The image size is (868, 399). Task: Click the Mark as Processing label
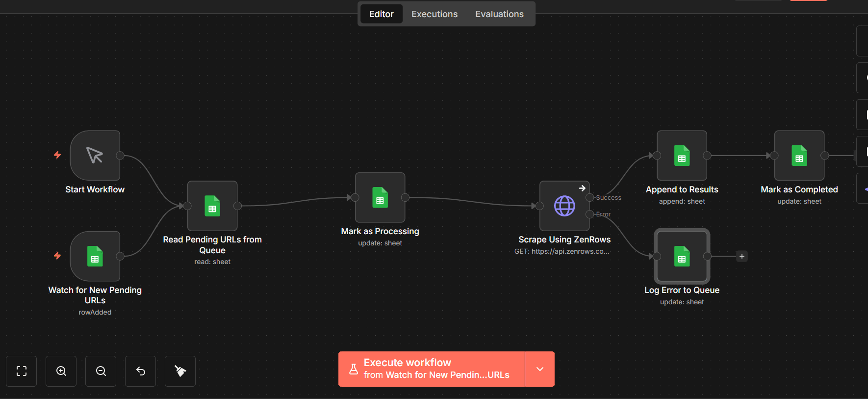380,231
